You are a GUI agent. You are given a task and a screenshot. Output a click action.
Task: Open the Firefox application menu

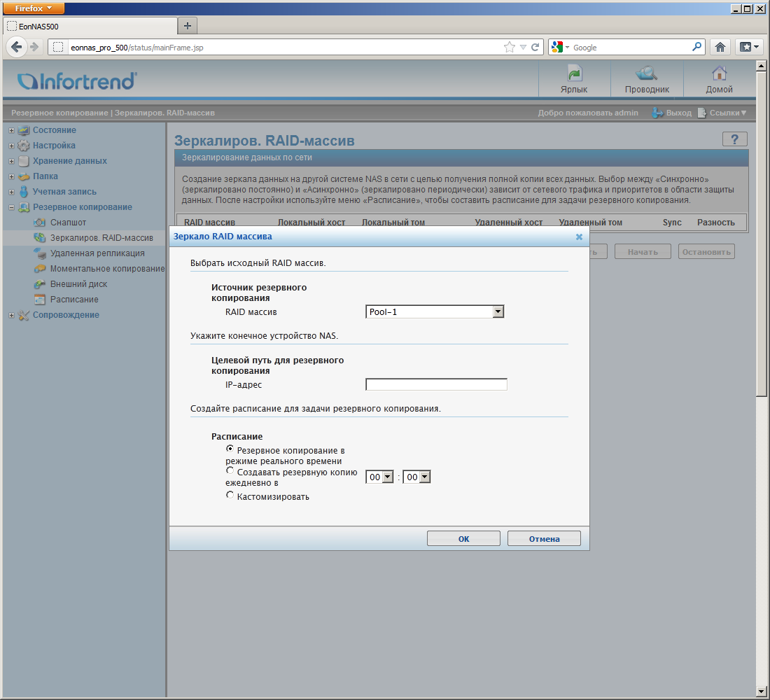click(x=34, y=8)
